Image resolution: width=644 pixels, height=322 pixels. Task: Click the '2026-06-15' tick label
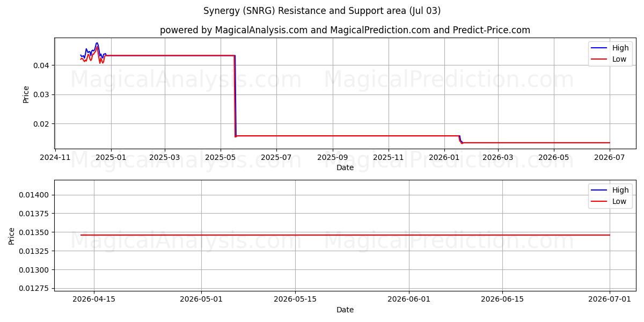pyautogui.click(x=502, y=299)
